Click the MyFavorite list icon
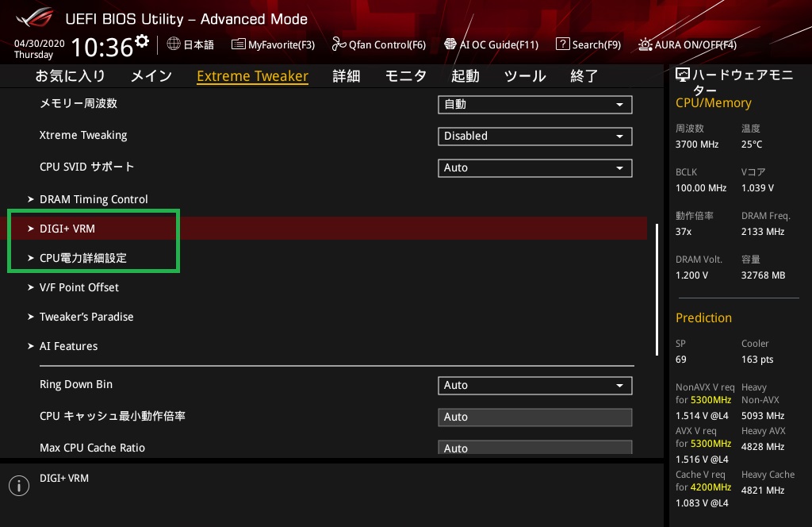This screenshot has height=527, width=812. [x=238, y=44]
